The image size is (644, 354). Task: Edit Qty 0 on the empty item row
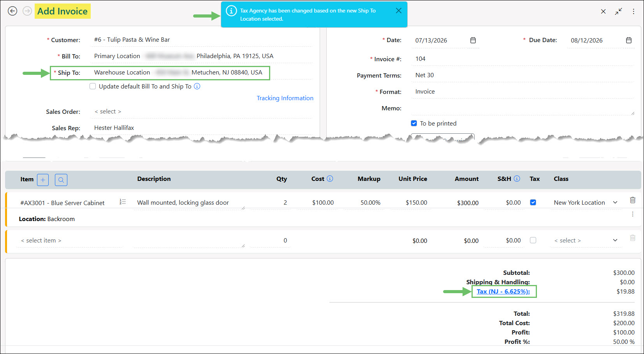pyautogui.click(x=270, y=241)
